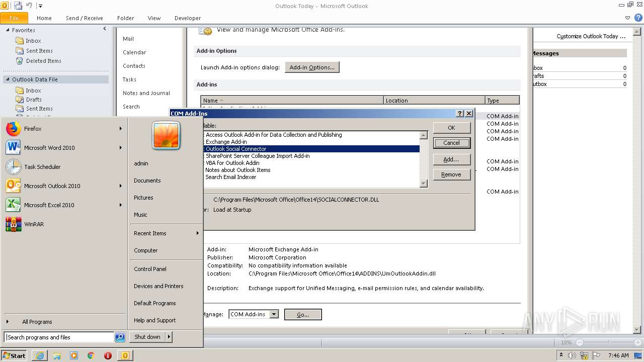This screenshot has height=362, width=644.
Task: Click the user account picture in Start menu
Action: [166, 136]
